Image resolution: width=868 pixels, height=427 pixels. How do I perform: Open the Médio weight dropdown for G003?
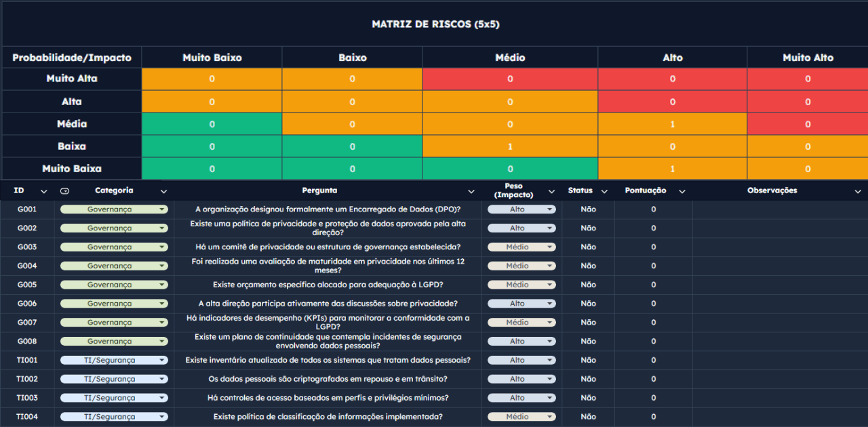coord(549,247)
